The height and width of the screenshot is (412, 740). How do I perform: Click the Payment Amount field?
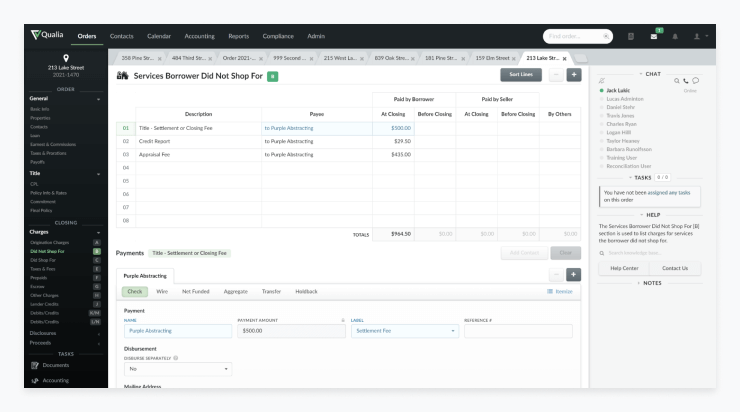click(291, 331)
